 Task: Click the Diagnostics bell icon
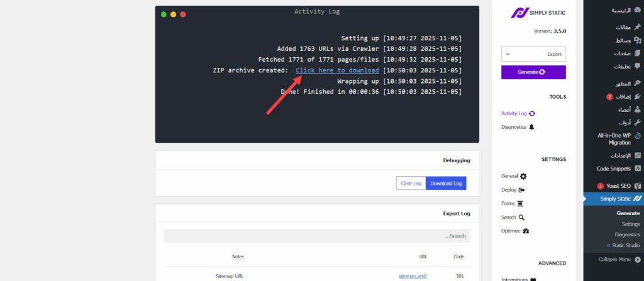tap(531, 127)
